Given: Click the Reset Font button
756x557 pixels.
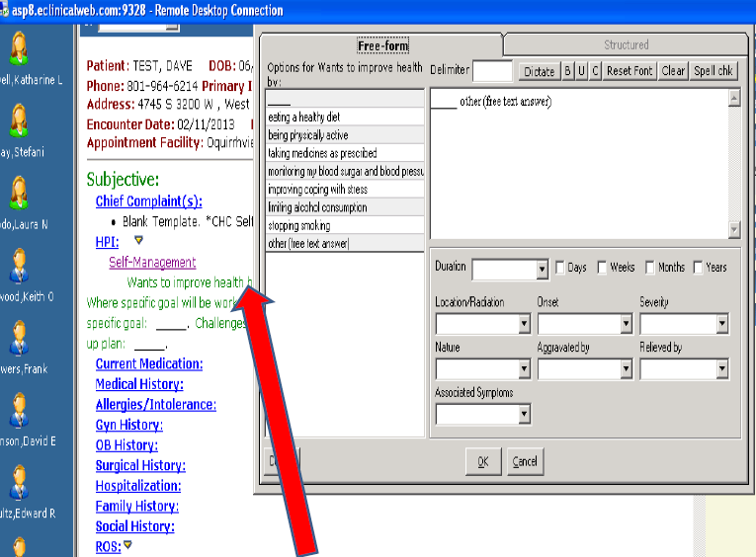Looking at the screenshot, I should (x=630, y=71).
